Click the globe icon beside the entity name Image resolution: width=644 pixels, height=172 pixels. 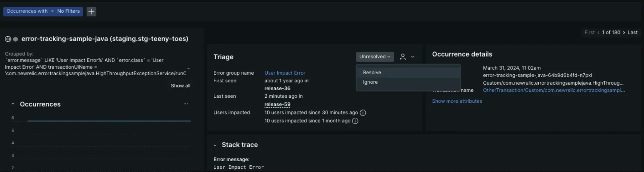tap(8, 39)
